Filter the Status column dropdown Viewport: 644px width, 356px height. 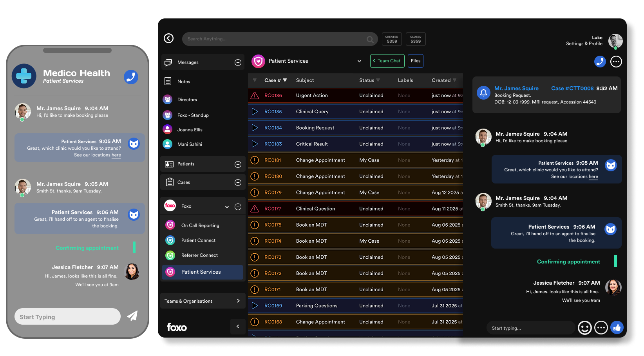coord(378,80)
